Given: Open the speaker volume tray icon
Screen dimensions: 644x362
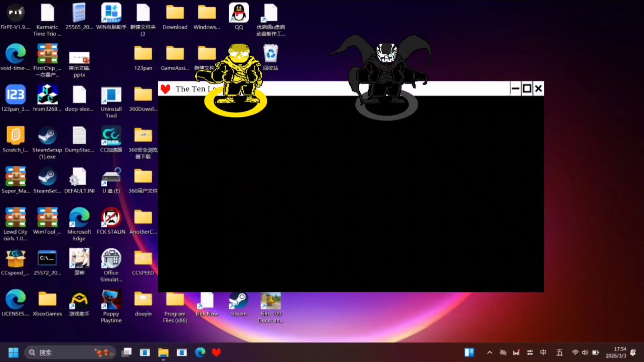Looking at the screenshot, I should (585, 353).
